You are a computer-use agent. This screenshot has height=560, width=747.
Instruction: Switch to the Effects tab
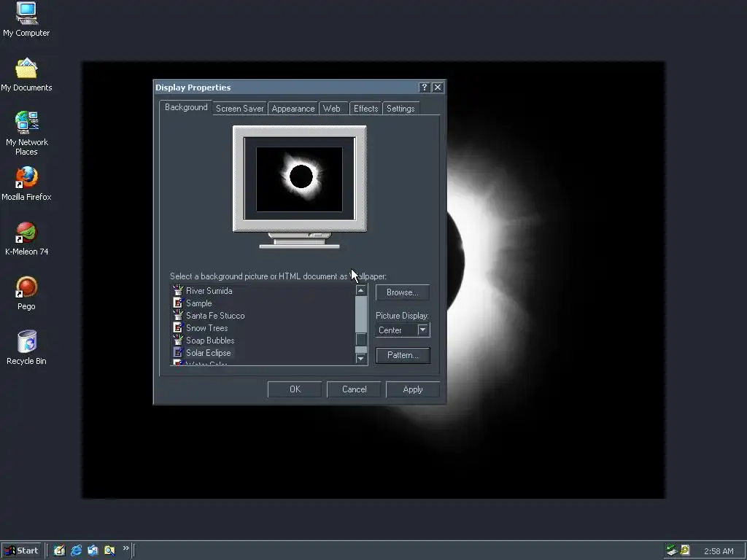tap(366, 109)
